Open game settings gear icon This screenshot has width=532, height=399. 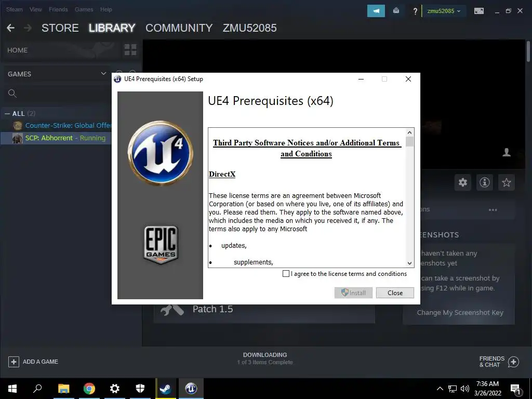(463, 182)
